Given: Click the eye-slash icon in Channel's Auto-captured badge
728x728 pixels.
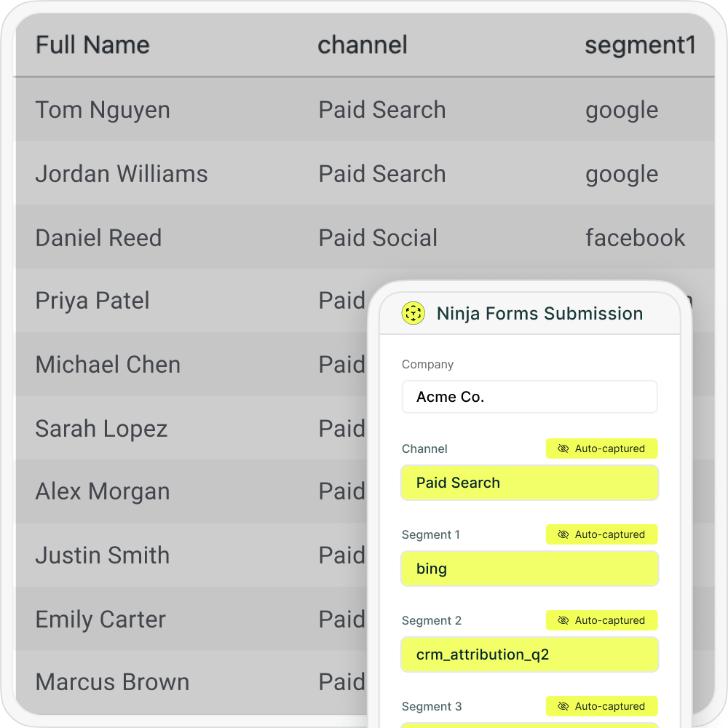Looking at the screenshot, I should click(x=563, y=448).
